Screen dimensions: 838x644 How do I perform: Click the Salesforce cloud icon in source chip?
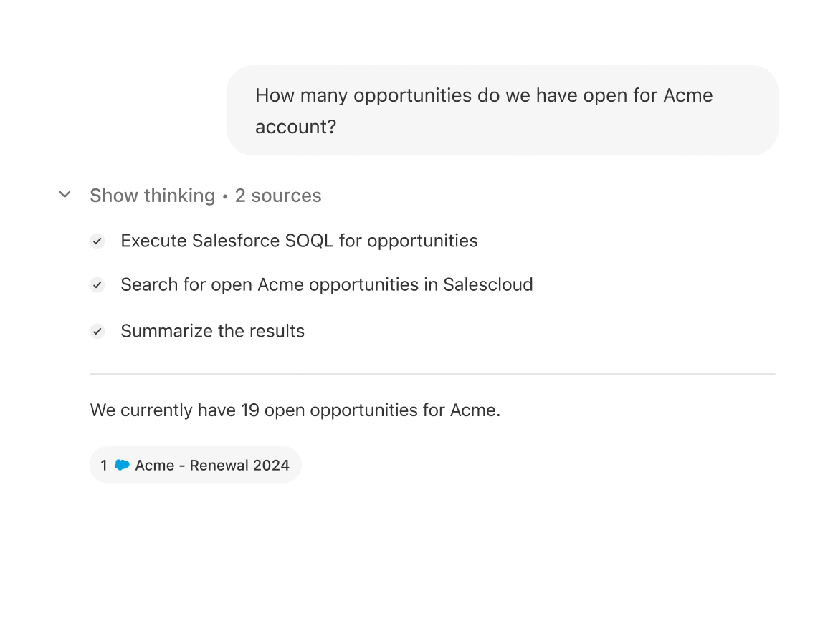point(122,465)
